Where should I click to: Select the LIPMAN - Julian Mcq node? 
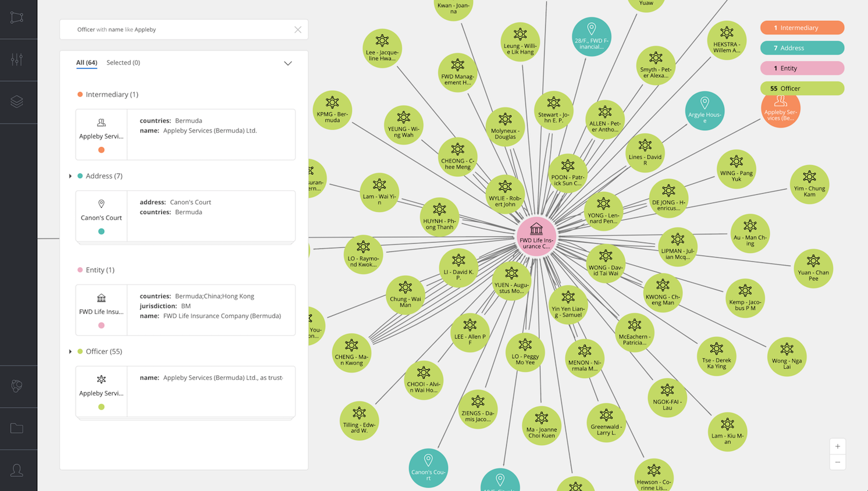(678, 247)
